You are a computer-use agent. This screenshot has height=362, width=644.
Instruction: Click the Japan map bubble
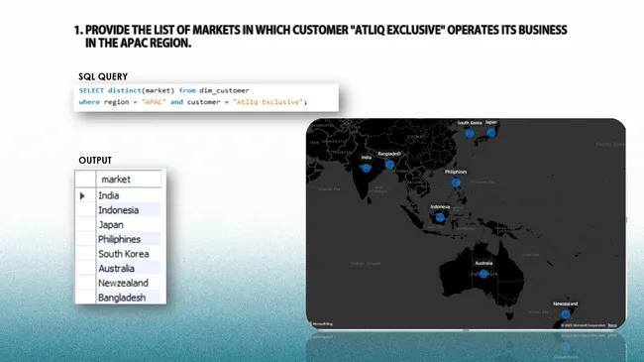point(491,133)
